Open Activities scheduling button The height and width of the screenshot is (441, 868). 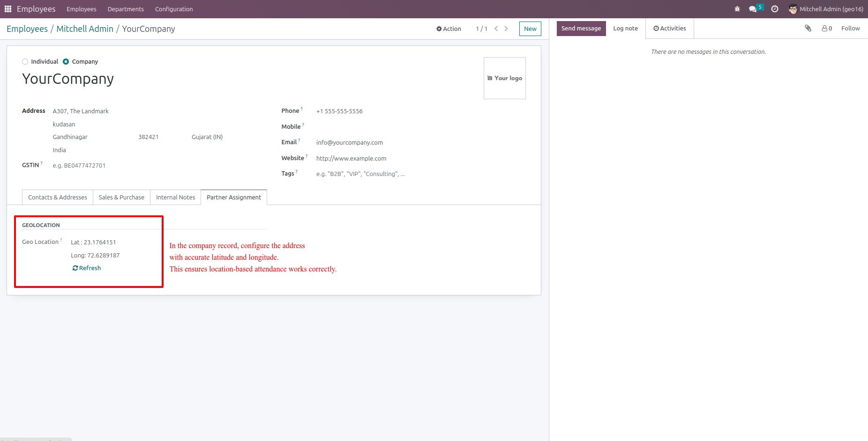coord(670,28)
